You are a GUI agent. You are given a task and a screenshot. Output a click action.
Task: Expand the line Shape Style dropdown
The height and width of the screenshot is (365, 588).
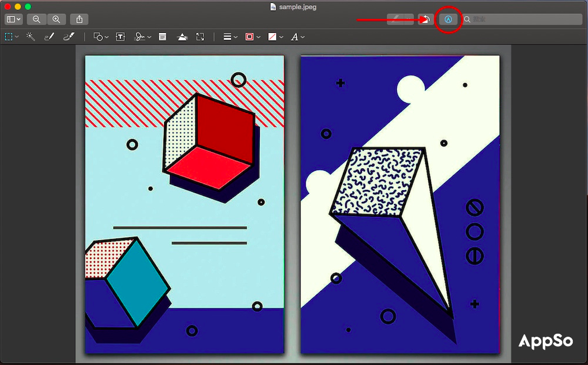click(230, 36)
